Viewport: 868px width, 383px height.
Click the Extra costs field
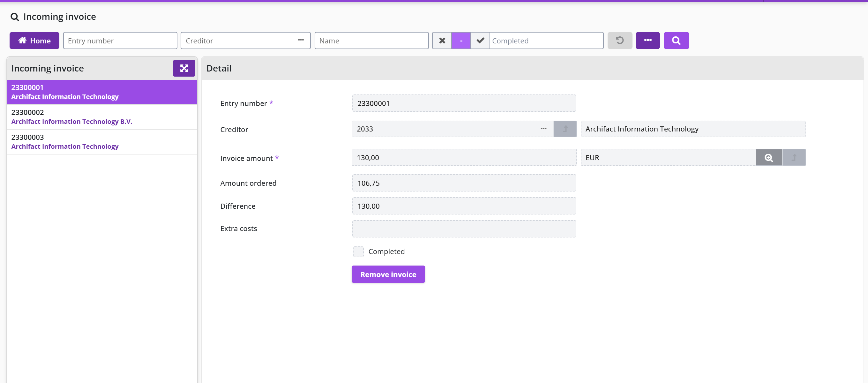[x=464, y=229]
